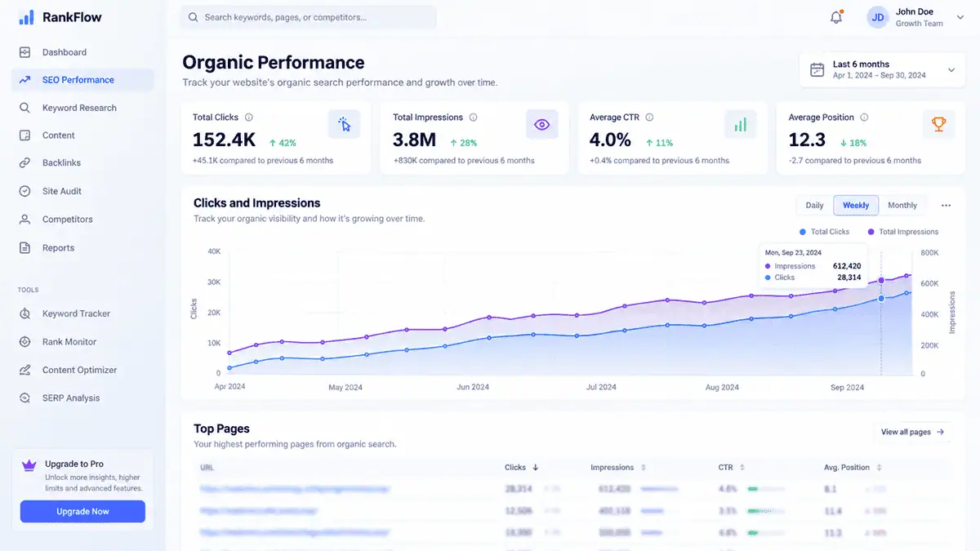
Task: Click the Rank Monitor target icon
Action: coord(24,342)
